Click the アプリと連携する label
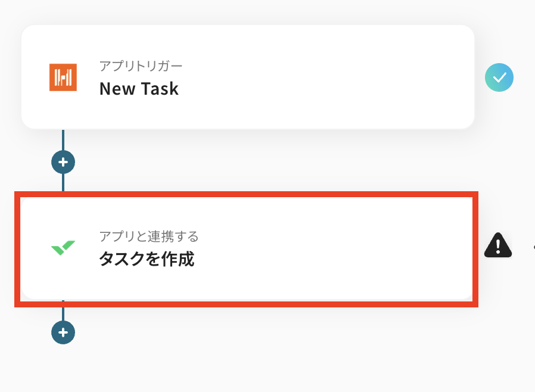The image size is (535, 392). point(148,237)
